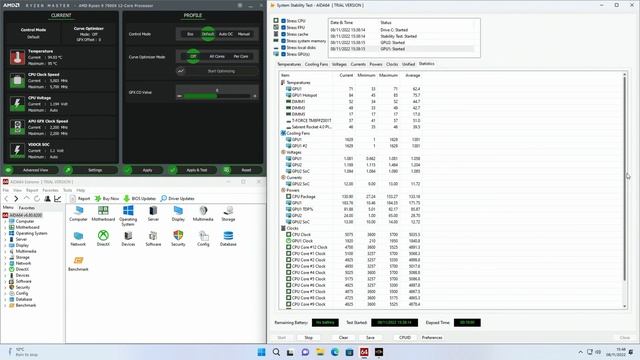Open the Help menu in AIDA64

pyautogui.click(x=81, y=190)
